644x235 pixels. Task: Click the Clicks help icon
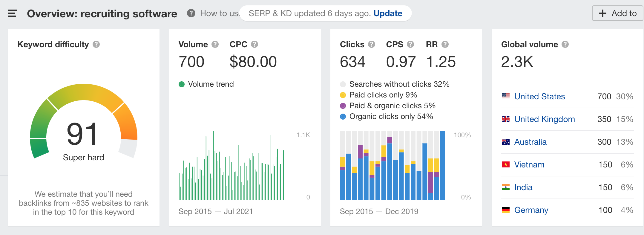[x=372, y=44]
